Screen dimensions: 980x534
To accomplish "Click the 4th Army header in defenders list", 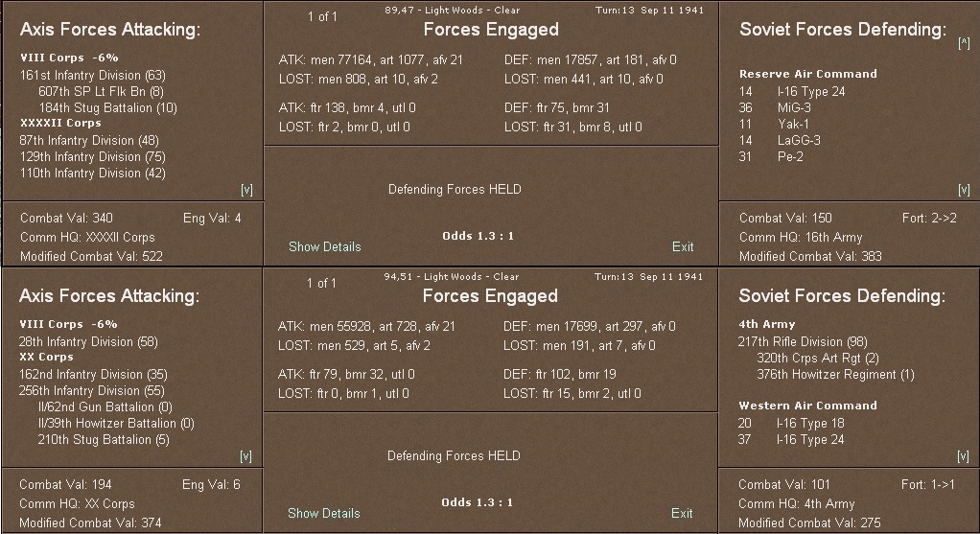I will pyautogui.click(x=767, y=324).
